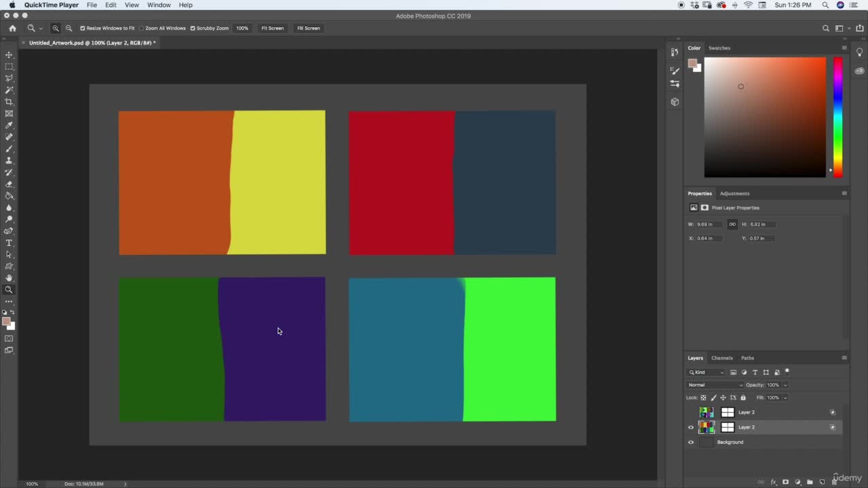Image resolution: width=868 pixels, height=488 pixels.
Task: Open the Kind layer filter dropdown
Action: click(707, 372)
